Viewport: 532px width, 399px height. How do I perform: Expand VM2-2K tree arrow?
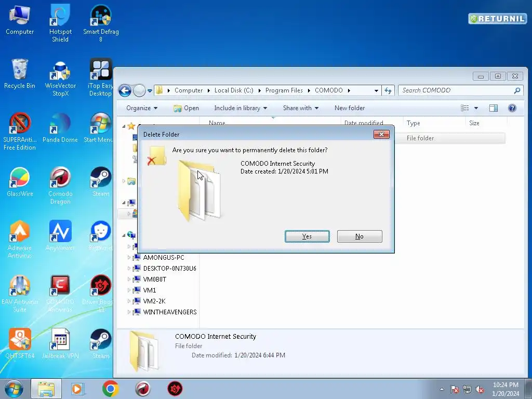point(129,301)
